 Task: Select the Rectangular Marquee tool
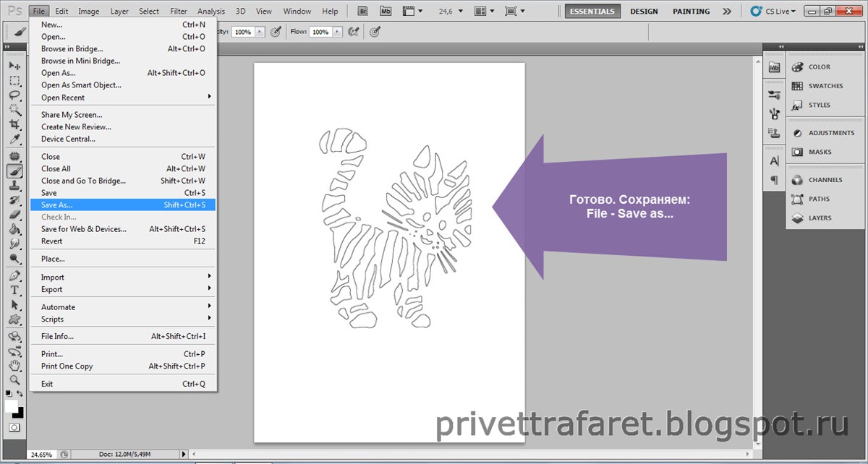tap(14, 80)
